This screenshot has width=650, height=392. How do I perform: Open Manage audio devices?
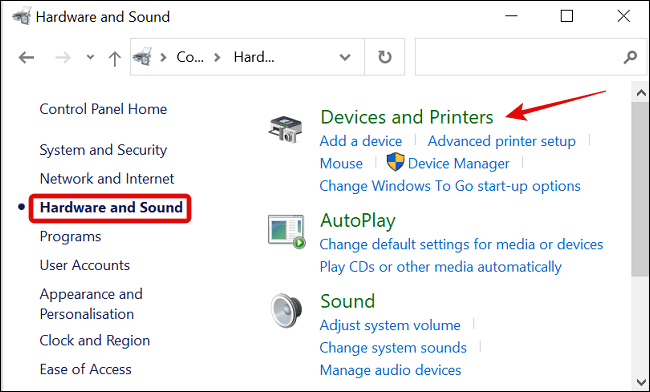(x=390, y=370)
